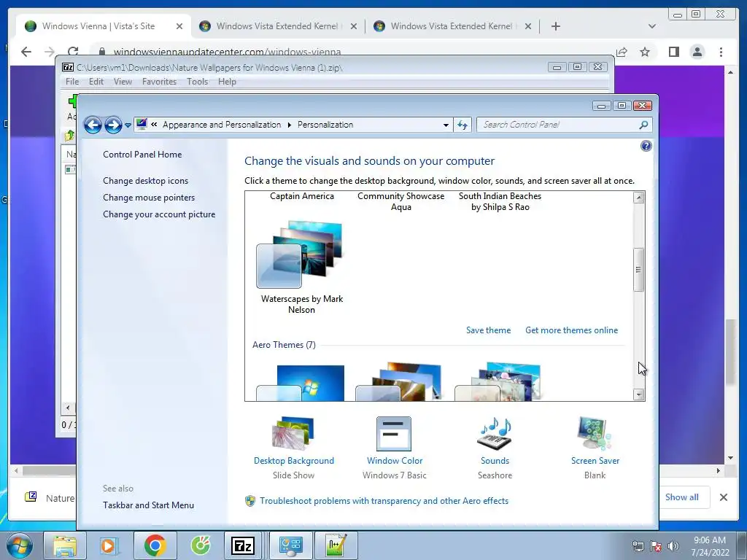
Task: Click Save theme link
Action: (488, 330)
